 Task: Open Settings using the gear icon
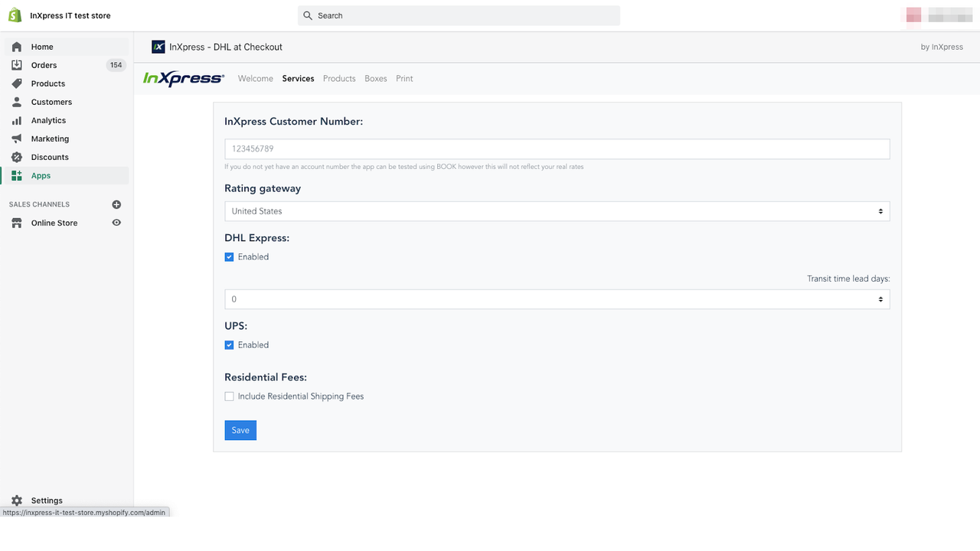point(17,500)
